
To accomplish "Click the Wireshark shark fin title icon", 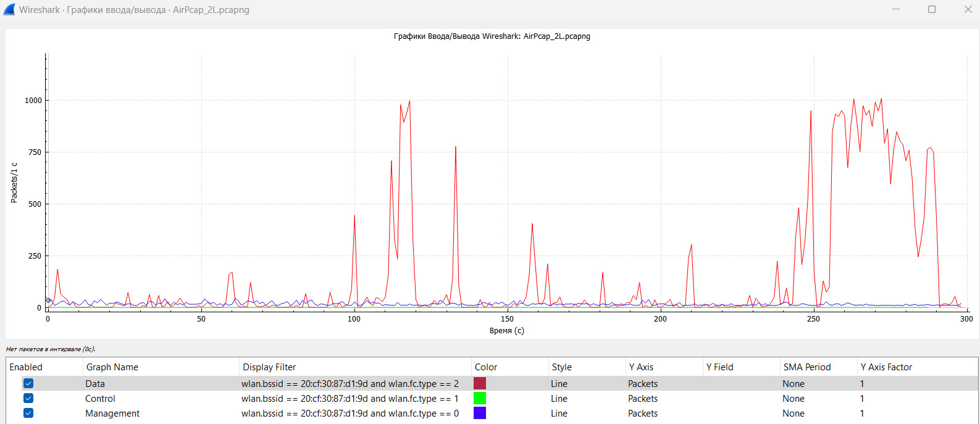I will [x=9, y=9].
